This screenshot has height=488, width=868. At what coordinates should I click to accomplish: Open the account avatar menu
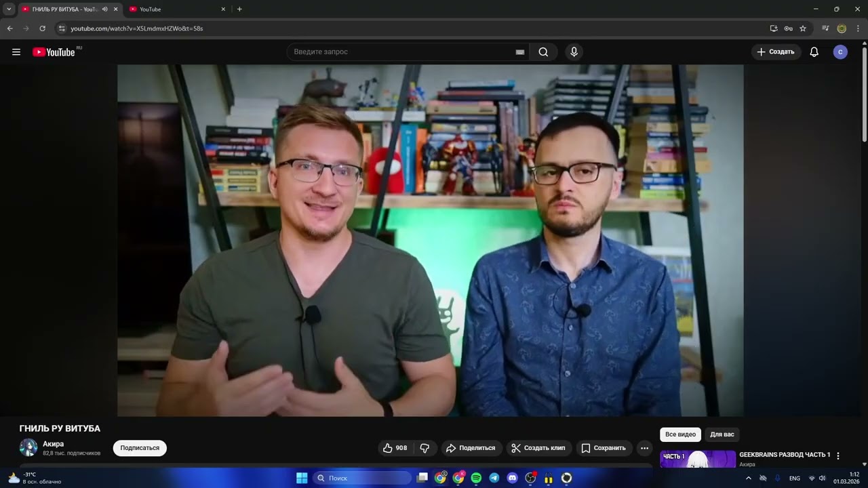pos(840,52)
